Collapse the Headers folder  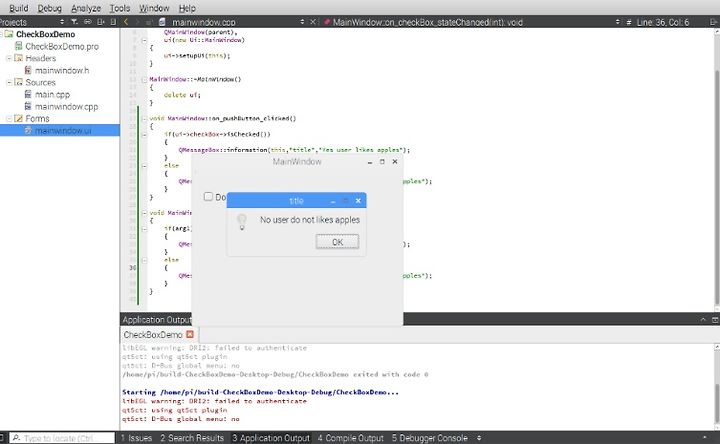click(x=9, y=58)
